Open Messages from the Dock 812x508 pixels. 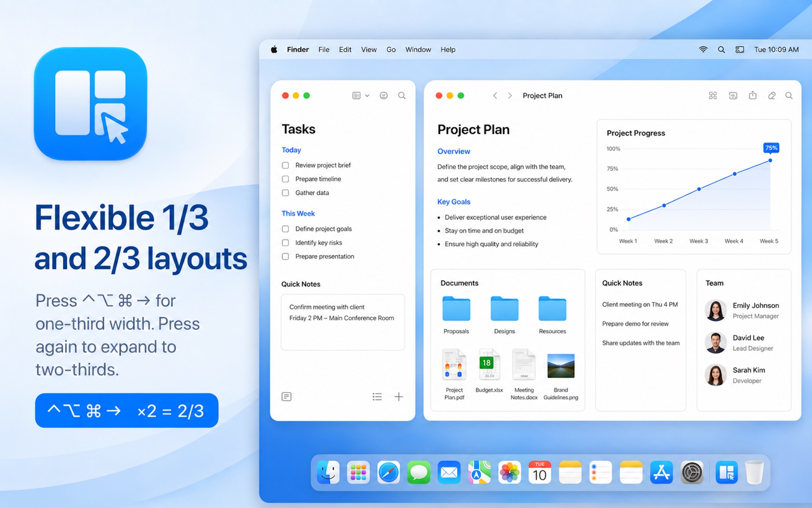[419, 473]
